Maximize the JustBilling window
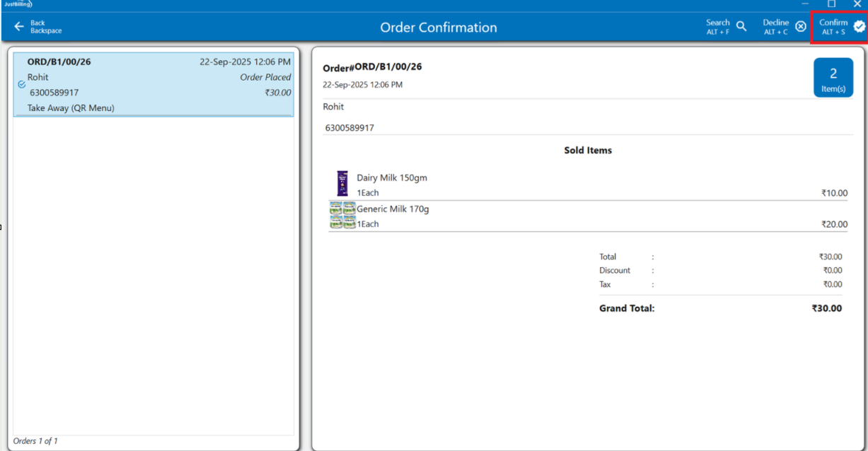The image size is (868, 451). point(831,4)
